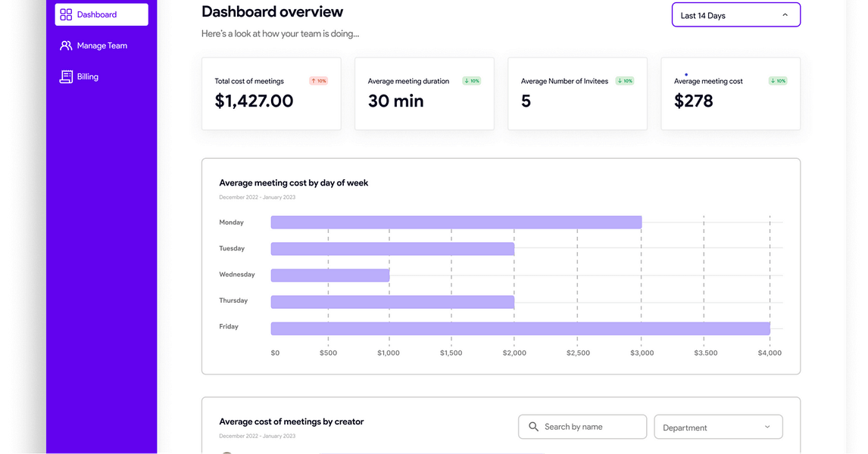Open the Department dropdown
Viewport: 868px width, 454px height.
[718, 427]
